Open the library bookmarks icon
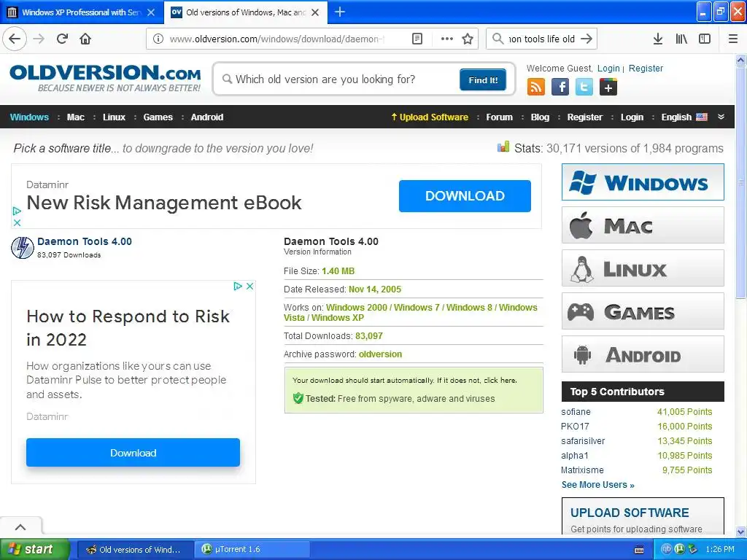The width and height of the screenshot is (747, 560). [x=681, y=39]
